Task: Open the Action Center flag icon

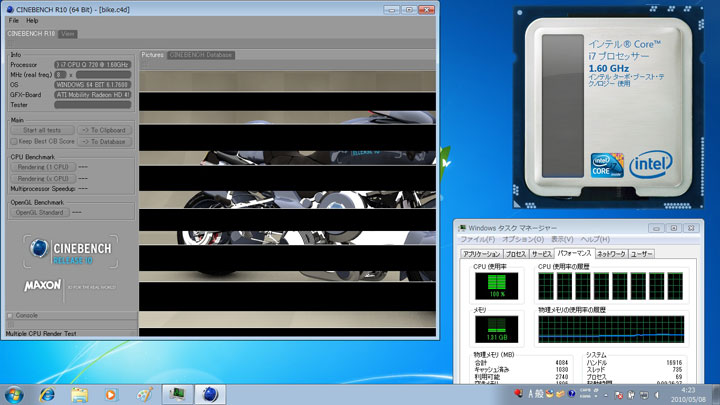Action: [x=619, y=395]
